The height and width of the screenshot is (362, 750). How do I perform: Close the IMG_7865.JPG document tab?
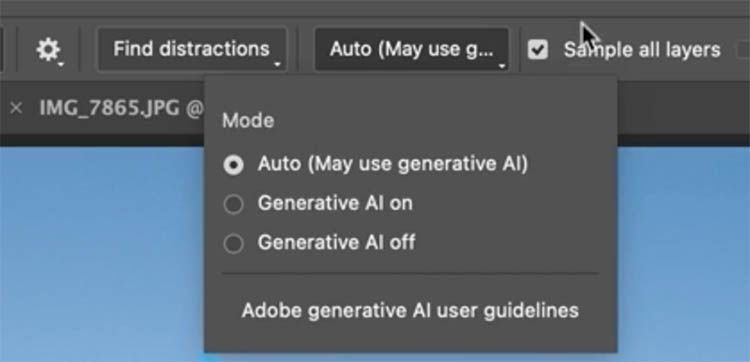pos(16,109)
